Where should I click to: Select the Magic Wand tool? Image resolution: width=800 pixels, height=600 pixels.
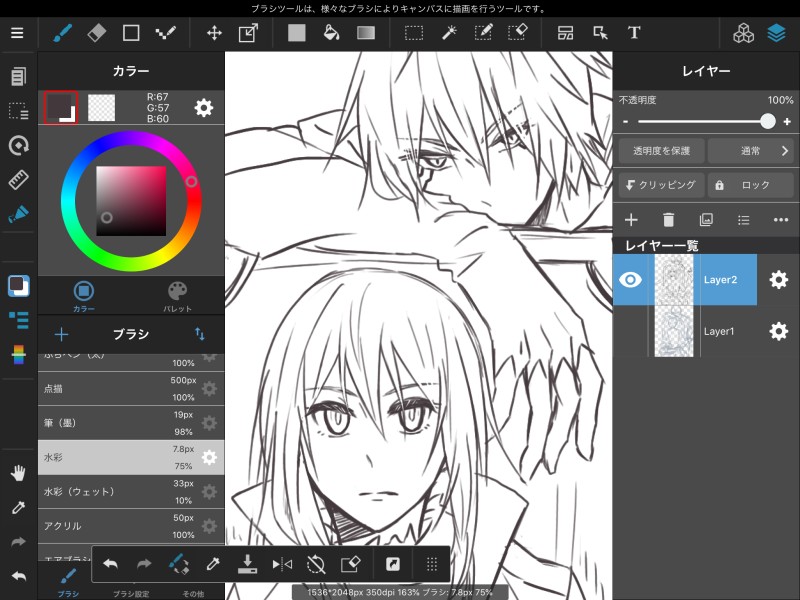[x=448, y=33]
